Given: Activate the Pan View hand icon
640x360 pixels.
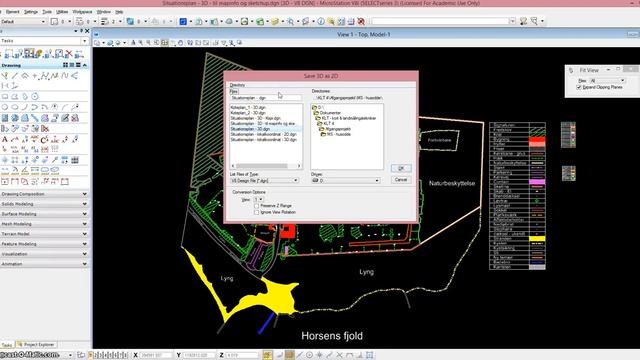Looking at the screenshot, I should 181,42.
